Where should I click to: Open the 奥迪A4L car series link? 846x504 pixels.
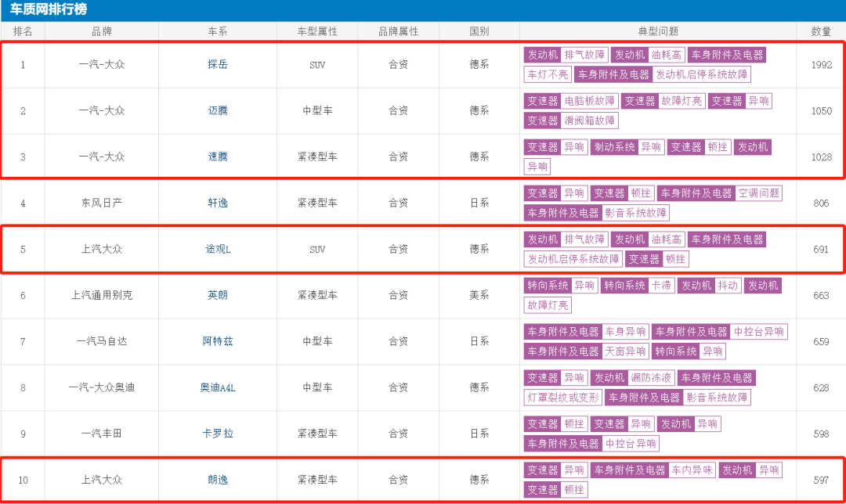click(218, 387)
